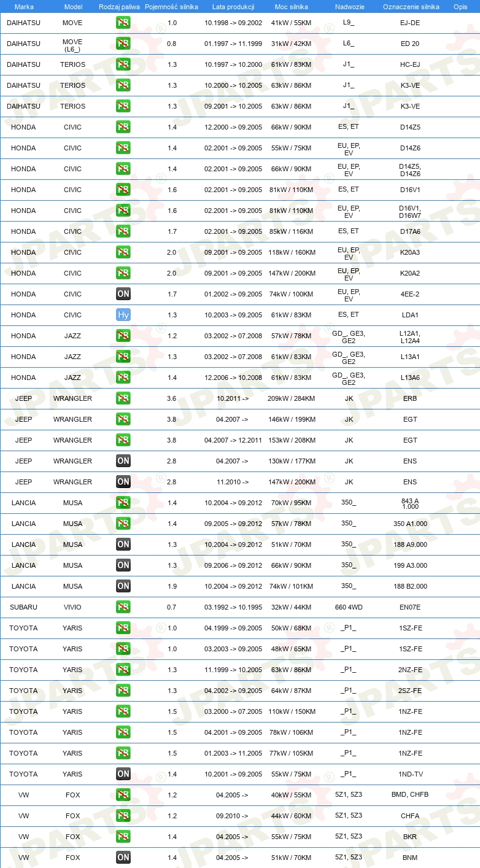Click the 10.2011 -> production date cell
The image size is (480, 868).
232,398
